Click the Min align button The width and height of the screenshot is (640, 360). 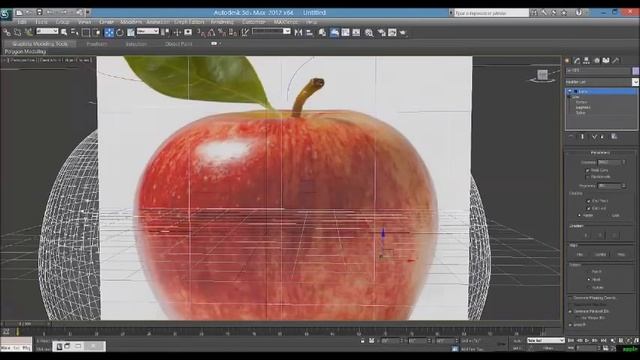pyautogui.click(x=580, y=254)
